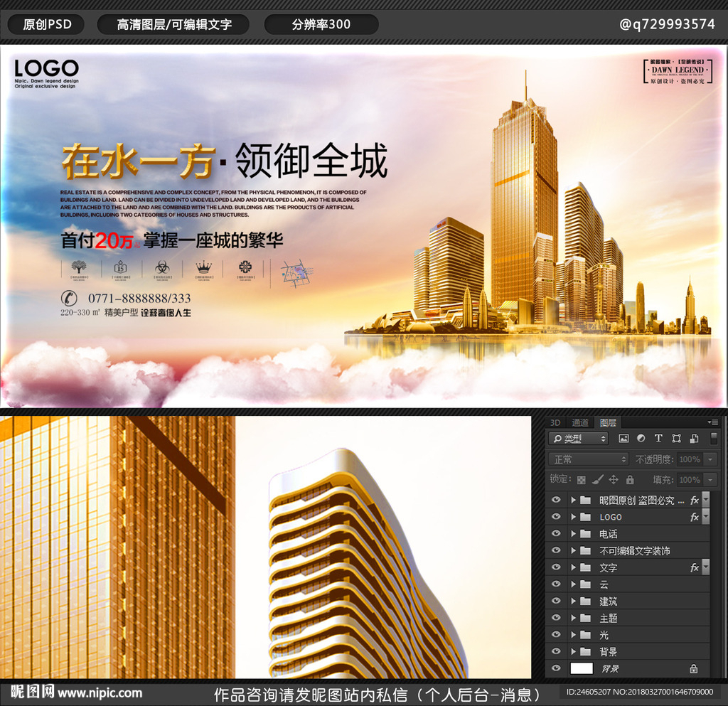Viewport: 728px width, 706px height.
Task: Filter layers by type (T) icon
Action: tap(658, 438)
